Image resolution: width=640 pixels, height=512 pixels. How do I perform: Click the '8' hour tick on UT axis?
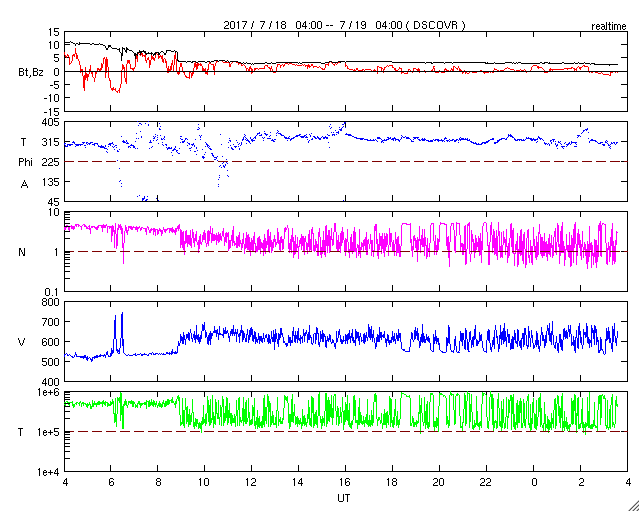[158, 482]
